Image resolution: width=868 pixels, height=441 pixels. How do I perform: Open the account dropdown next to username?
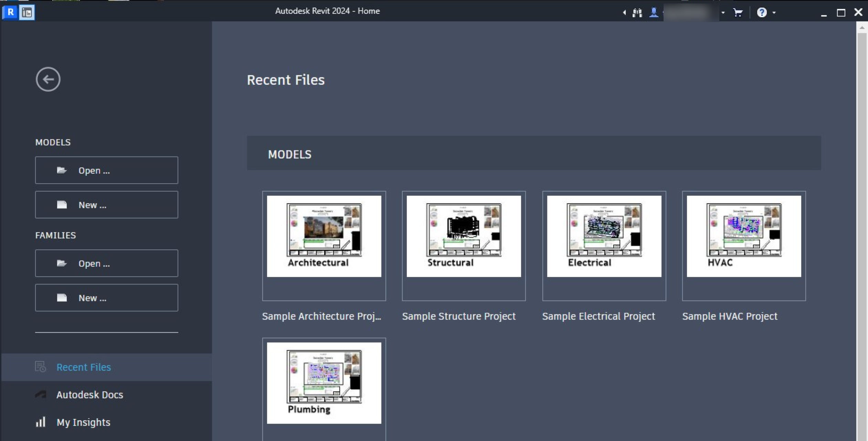pos(722,12)
